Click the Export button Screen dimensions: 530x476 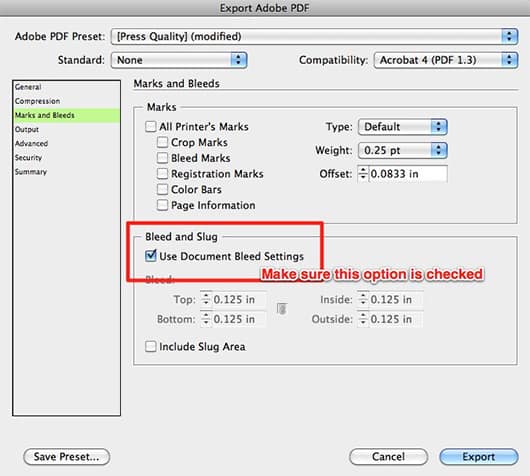[x=479, y=457]
